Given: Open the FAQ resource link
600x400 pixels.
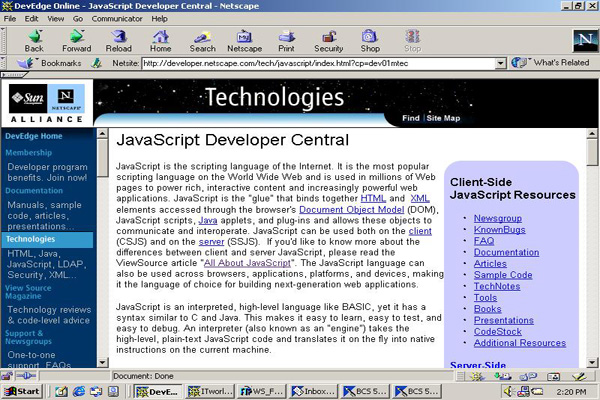Looking at the screenshot, I should point(484,241).
